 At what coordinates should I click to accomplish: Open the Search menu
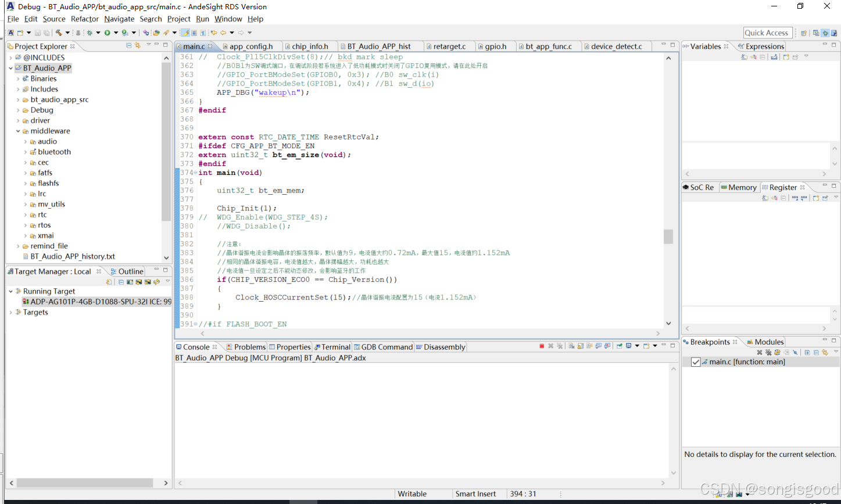[x=151, y=19]
